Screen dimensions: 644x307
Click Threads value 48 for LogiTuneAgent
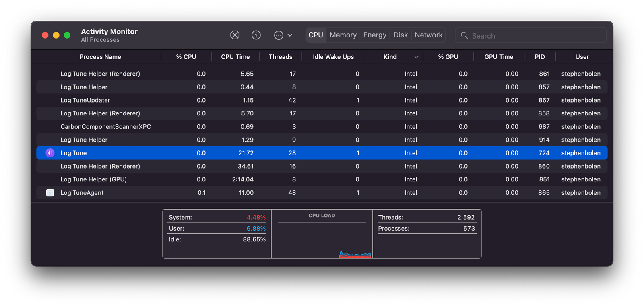(292, 193)
